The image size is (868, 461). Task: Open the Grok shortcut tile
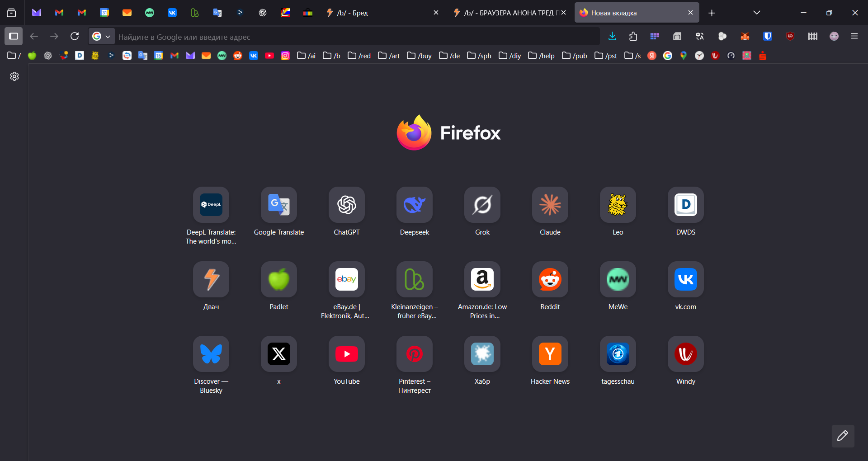point(482,205)
